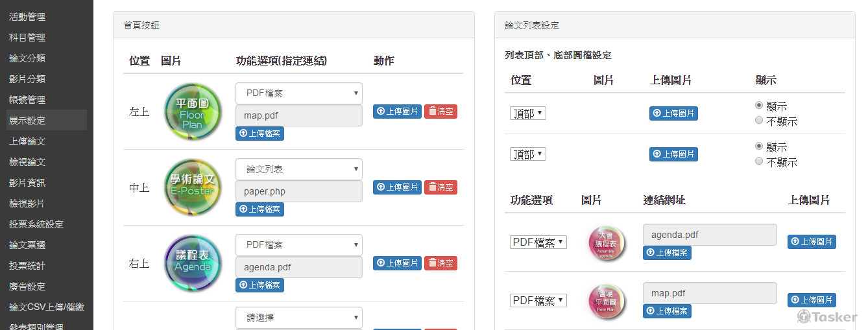The height and width of the screenshot is (330, 868).
Task: Go to 論文票選 in the sidebar
Action: pyautogui.click(x=27, y=245)
